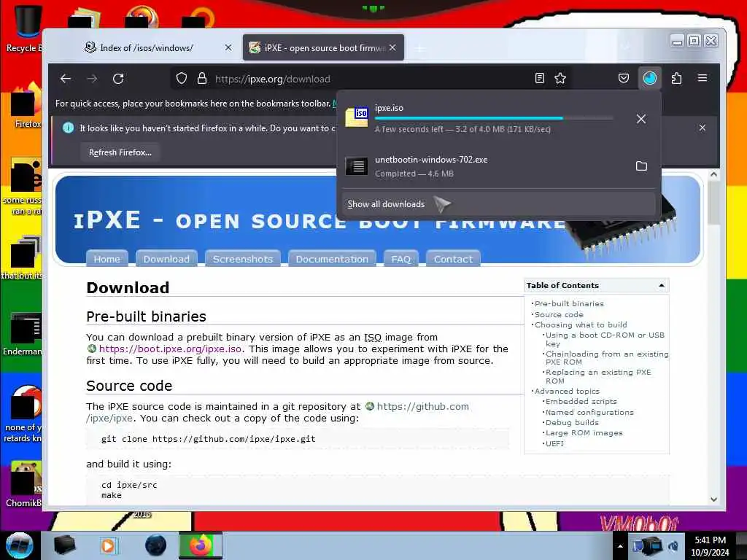Select the unetbootin exe file icon
The width and height of the screenshot is (747, 560).
click(357, 166)
